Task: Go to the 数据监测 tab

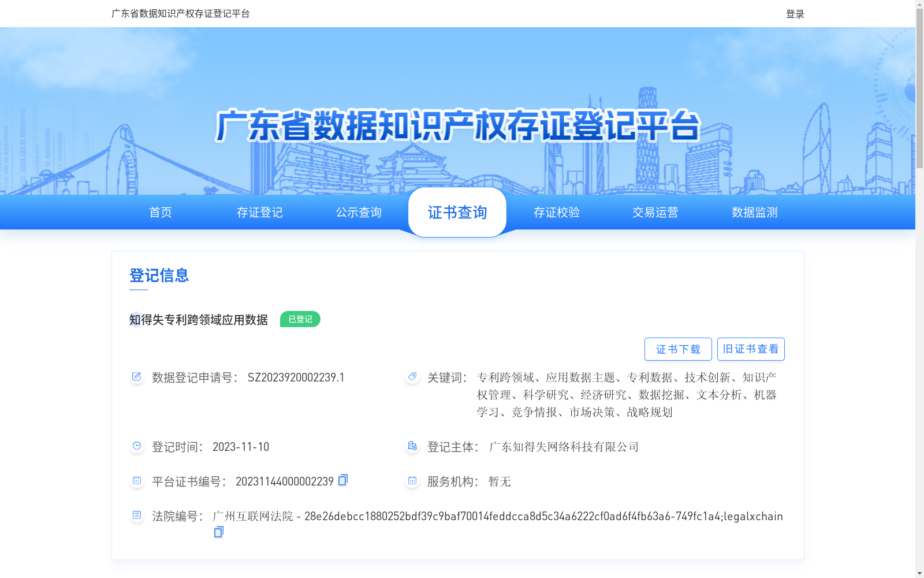Action: click(755, 212)
